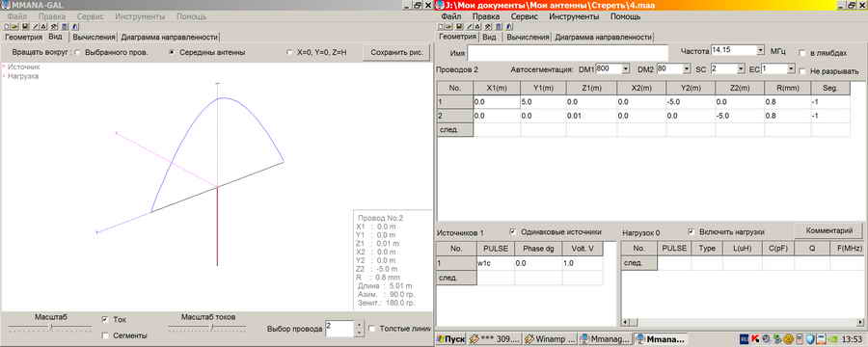Click the 'Комментарий' button
This screenshot has height=347, width=868.
[828, 230]
